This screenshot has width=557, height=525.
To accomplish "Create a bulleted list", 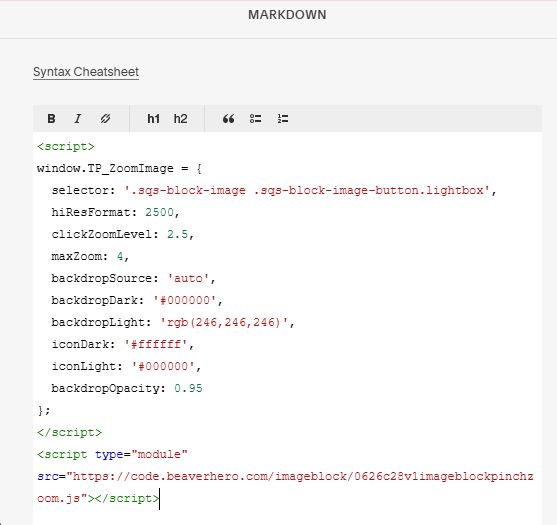I will (x=255, y=119).
